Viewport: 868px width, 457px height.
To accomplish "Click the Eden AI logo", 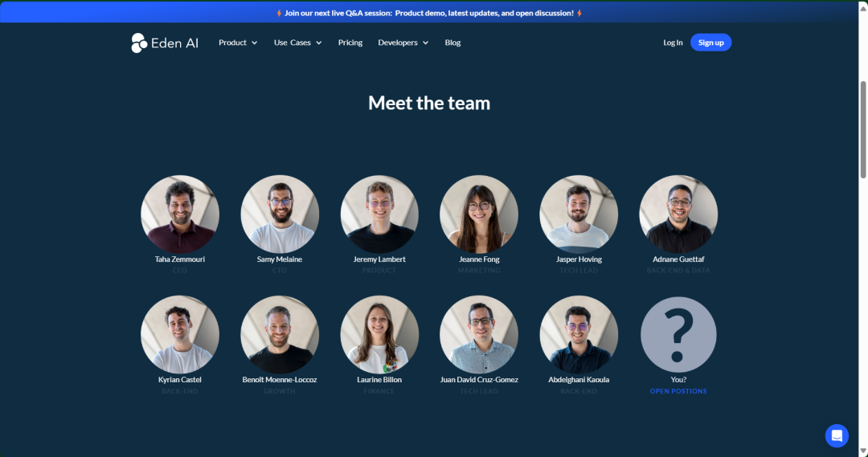I will pos(165,43).
